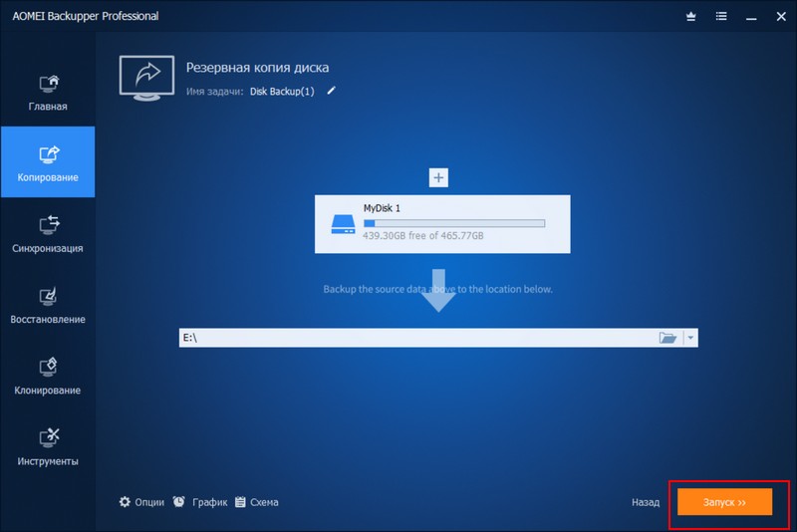Open Схема backup scheme settings

pyautogui.click(x=256, y=502)
